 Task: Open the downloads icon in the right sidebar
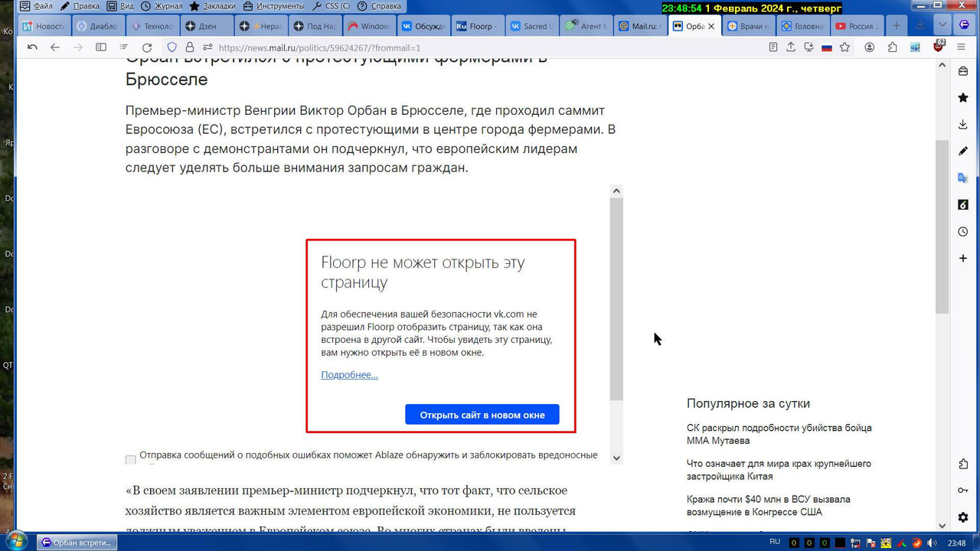(962, 123)
